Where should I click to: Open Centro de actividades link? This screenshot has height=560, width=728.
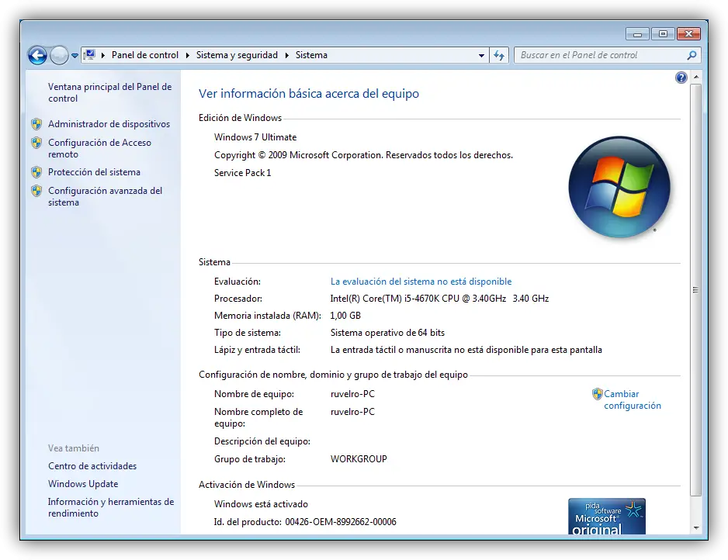tap(92, 466)
